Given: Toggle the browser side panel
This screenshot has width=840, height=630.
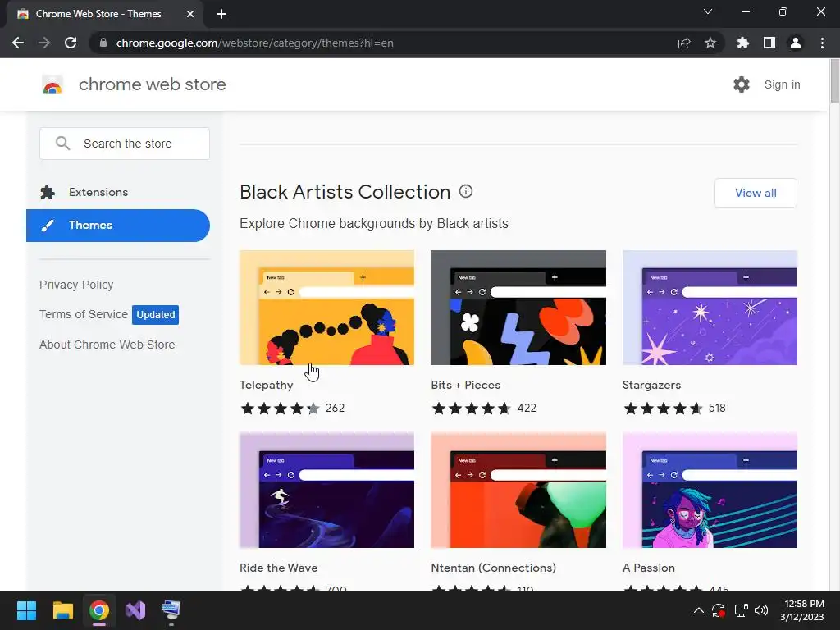Looking at the screenshot, I should point(769,43).
